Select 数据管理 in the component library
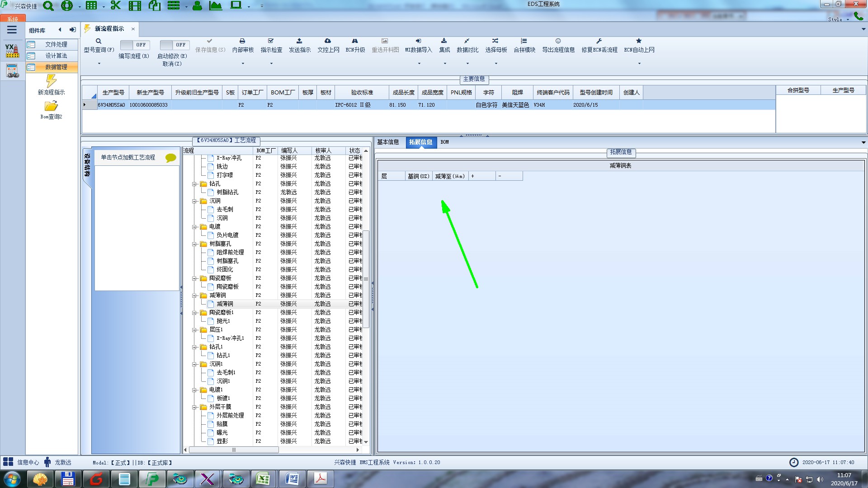The image size is (868, 488). [56, 67]
